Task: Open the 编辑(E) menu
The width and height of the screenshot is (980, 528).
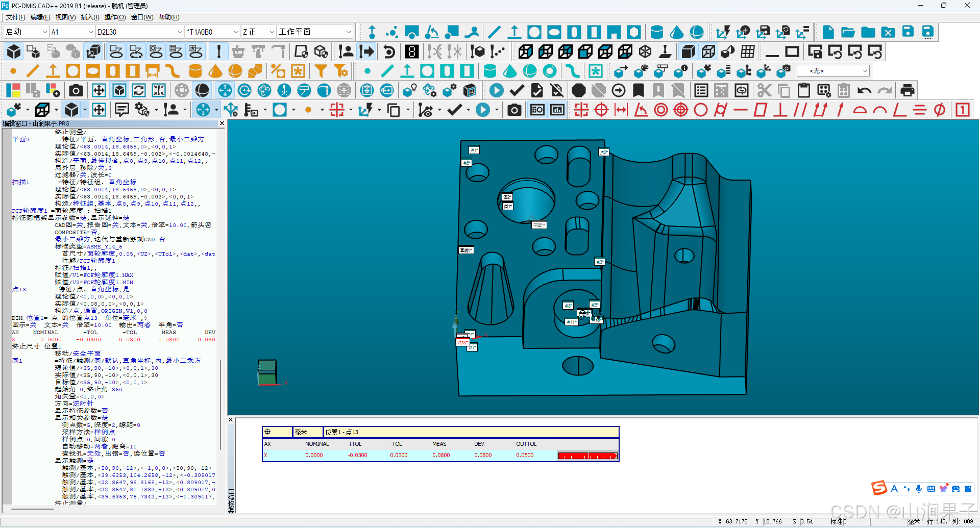Action: [40, 17]
